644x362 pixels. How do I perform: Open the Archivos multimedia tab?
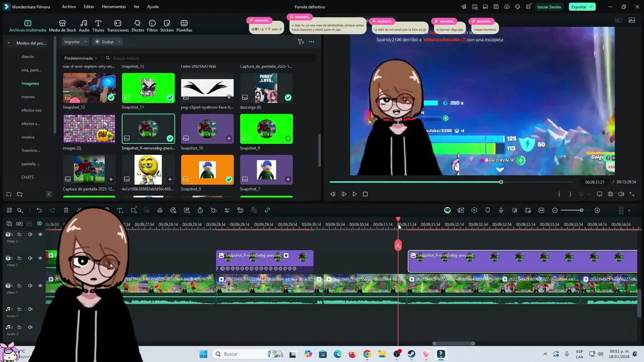[28, 26]
